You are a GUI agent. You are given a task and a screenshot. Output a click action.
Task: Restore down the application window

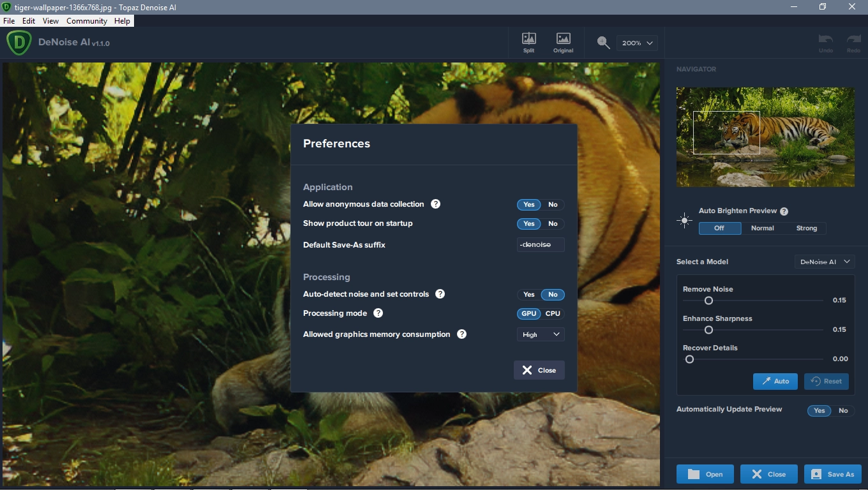click(x=823, y=6)
